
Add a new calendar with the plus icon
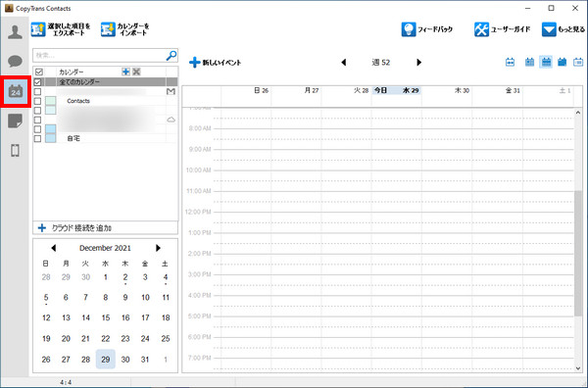(x=126, y=72)
